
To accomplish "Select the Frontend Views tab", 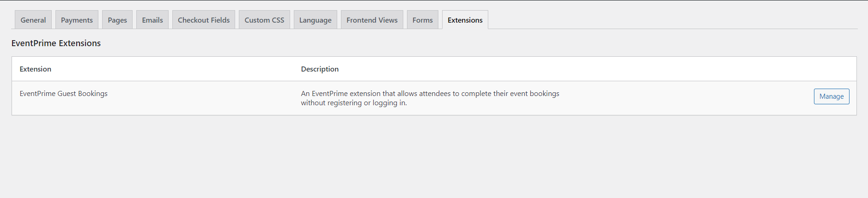I will coord(372,20).
